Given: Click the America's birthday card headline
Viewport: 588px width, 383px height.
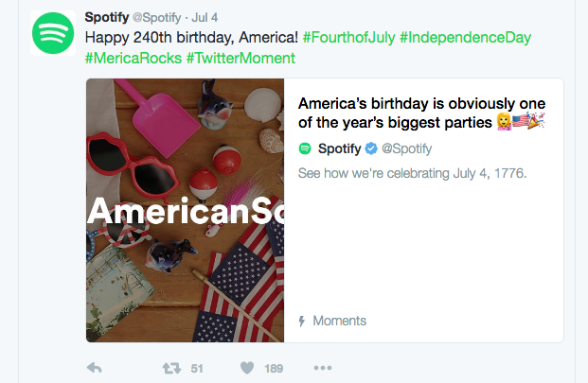Looking at the screenshot, I should click(423, 113).
